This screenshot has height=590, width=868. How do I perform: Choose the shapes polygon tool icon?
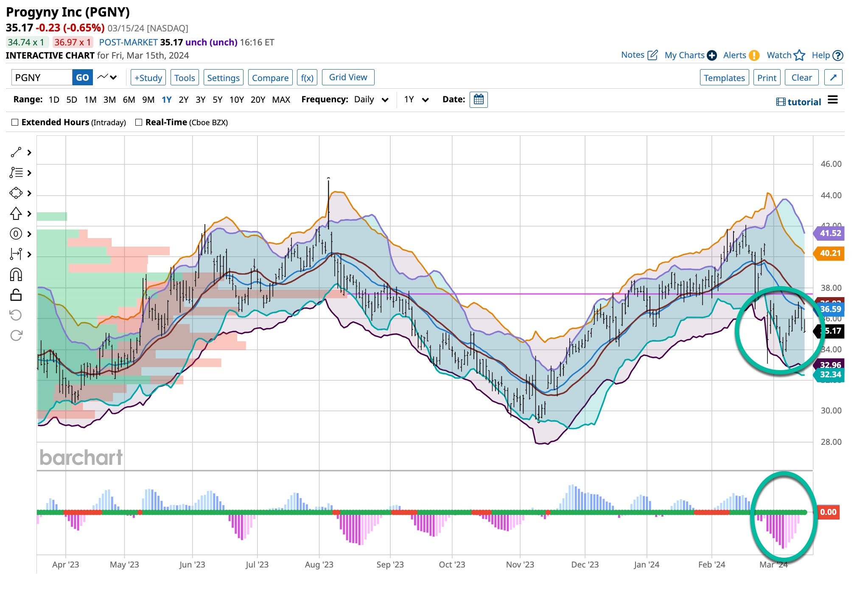(x=16, y=193)
